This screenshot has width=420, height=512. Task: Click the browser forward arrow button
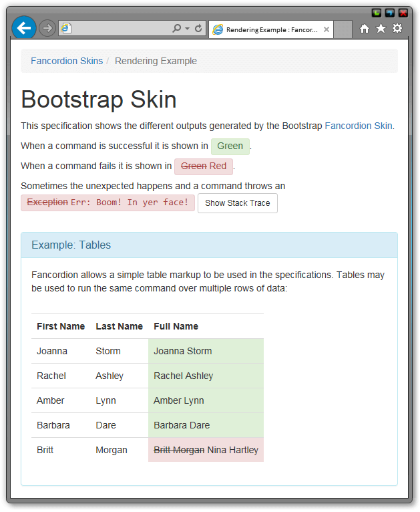(x=47, y=28)
